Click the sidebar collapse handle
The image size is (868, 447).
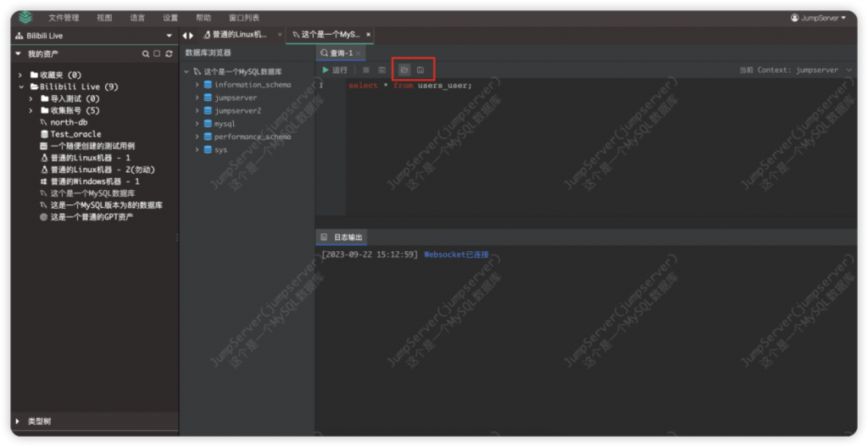tap(177, 237)
